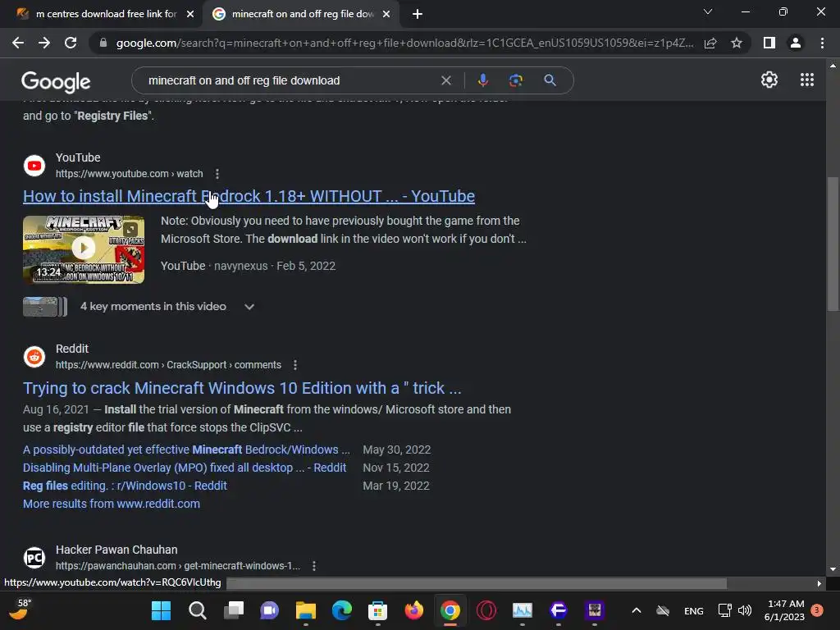Reload the current page
Image resolution: width=840 pixels, height=630 pixels.
71,43
